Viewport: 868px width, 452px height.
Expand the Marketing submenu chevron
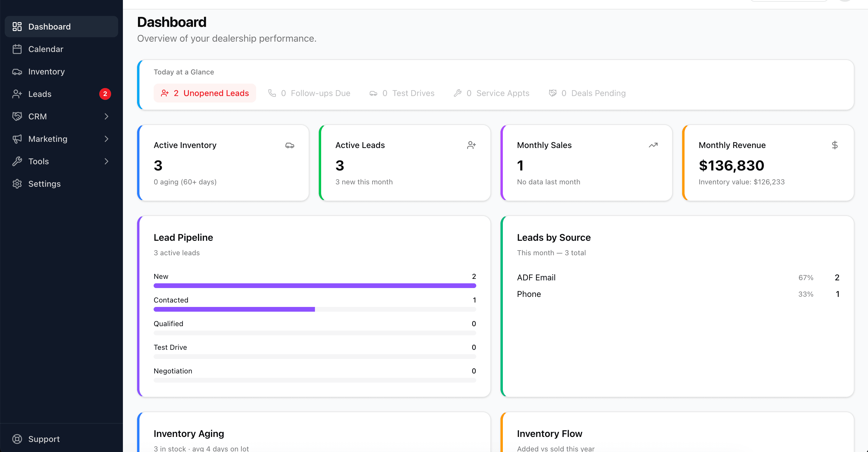[x=106, y=139]
